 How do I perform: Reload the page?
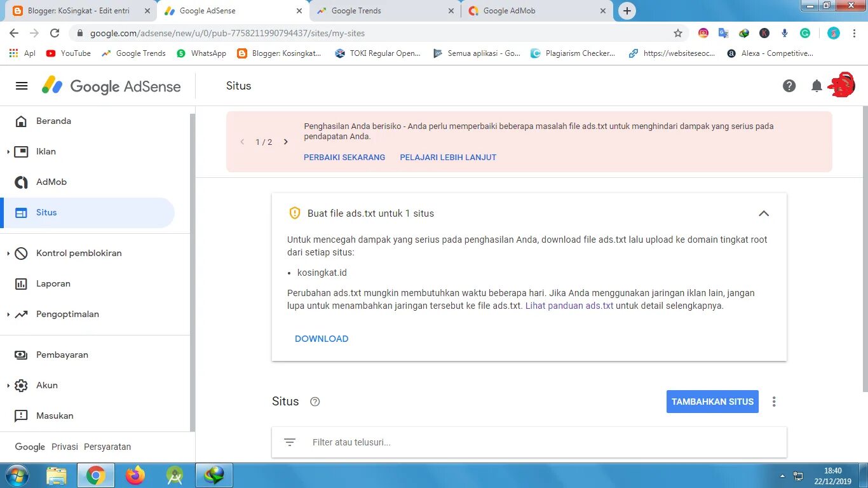(x=55, y=33)
